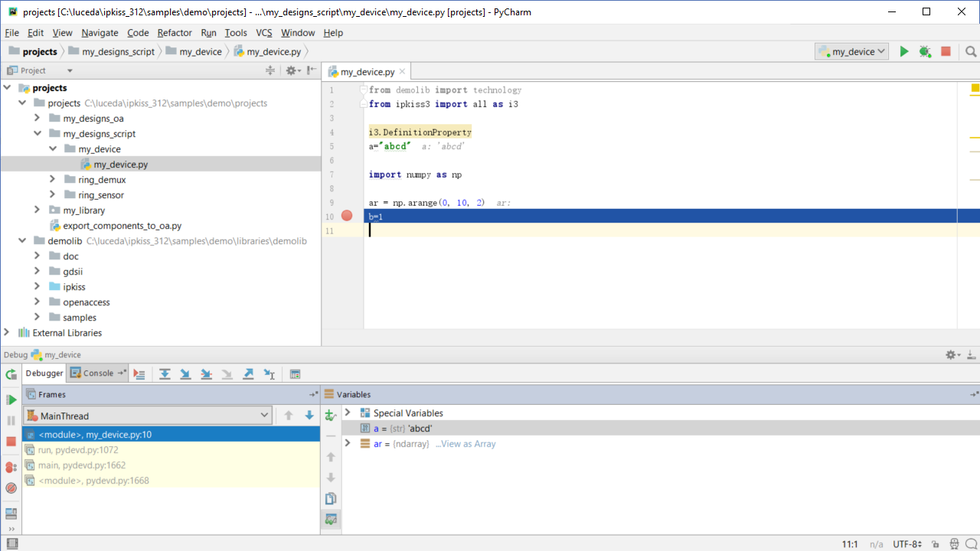Toggle the breakpoint on line 10

point(347,217)
